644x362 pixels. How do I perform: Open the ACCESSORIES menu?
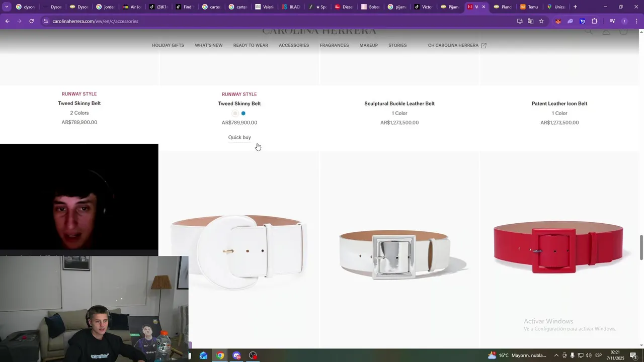point(294,45)
